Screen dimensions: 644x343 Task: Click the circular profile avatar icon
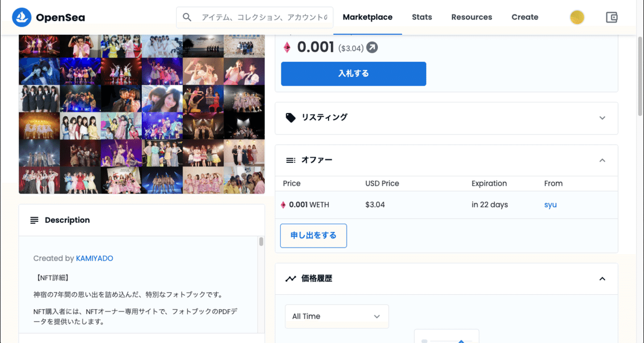[x=577, y=17]
